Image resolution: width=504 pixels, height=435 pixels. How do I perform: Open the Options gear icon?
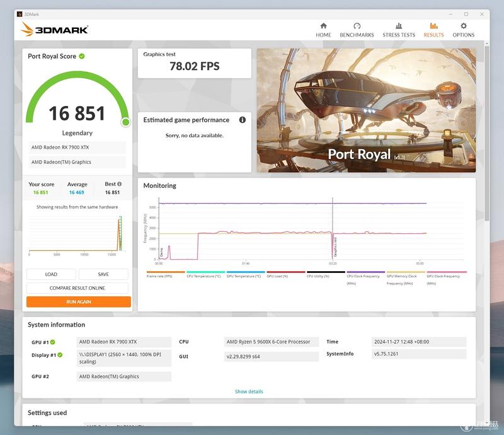pyautogui.click(x=463, y=26)
